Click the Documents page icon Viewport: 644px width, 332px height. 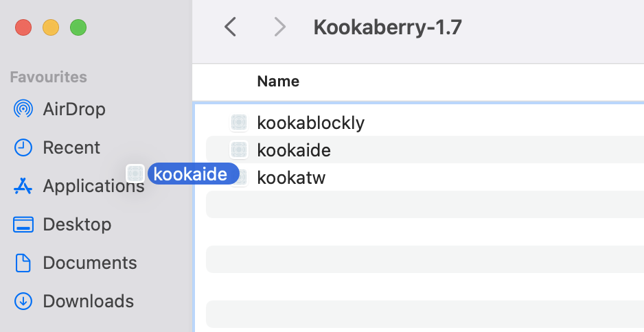(x=23, y=263)
